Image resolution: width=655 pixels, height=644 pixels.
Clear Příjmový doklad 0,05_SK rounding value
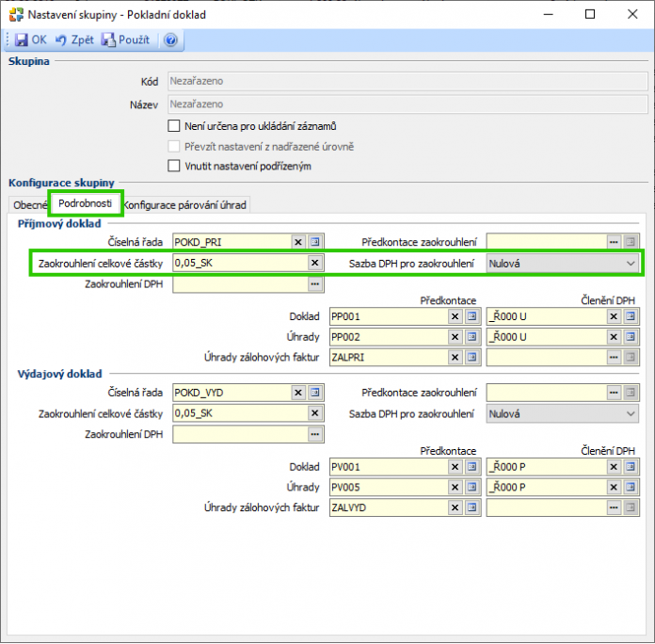[315, 263]
